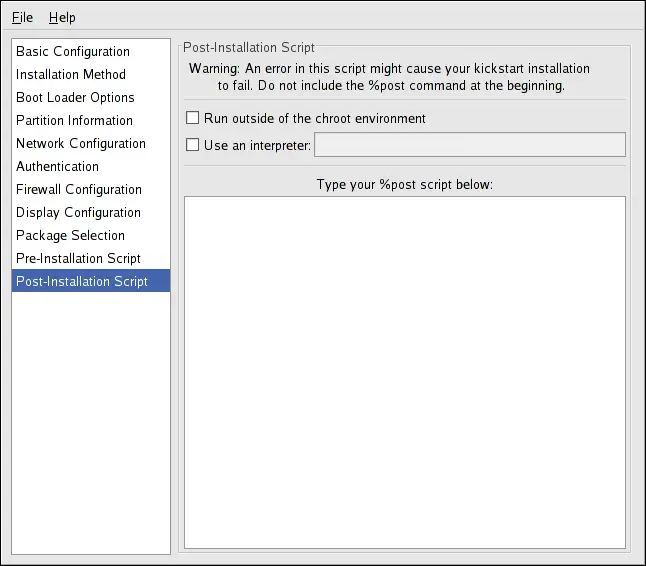Toggle the Use an interpreter checkbox

tap(193, 144)
